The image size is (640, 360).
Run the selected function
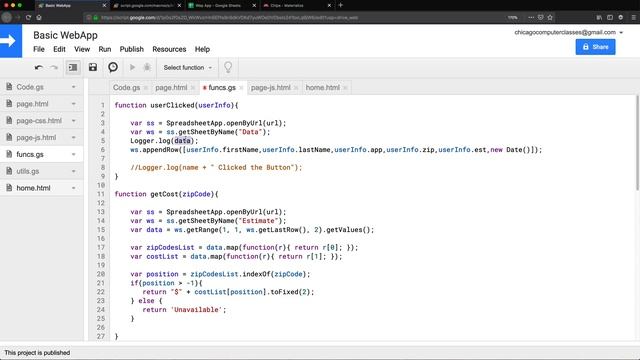pyautogui.click(x=132, y=67)
